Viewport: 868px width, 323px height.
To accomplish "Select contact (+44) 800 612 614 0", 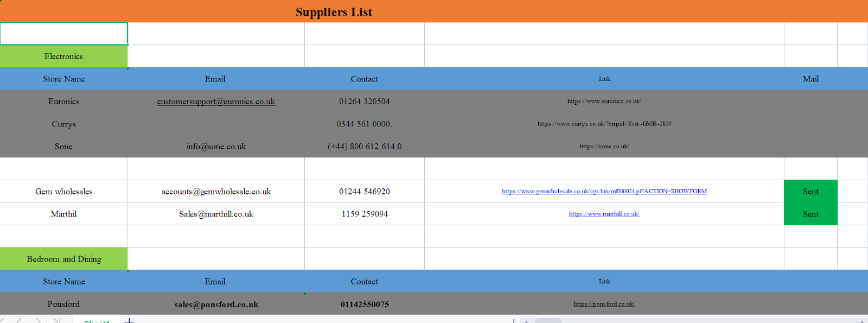I will pyautogui.click(x=365, y=147).
